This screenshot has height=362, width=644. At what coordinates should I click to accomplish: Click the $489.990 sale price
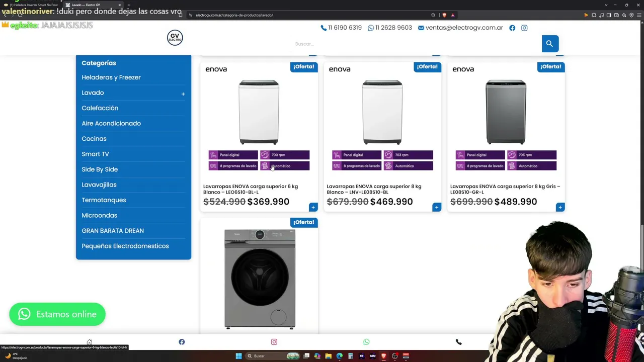click(515, 202)
